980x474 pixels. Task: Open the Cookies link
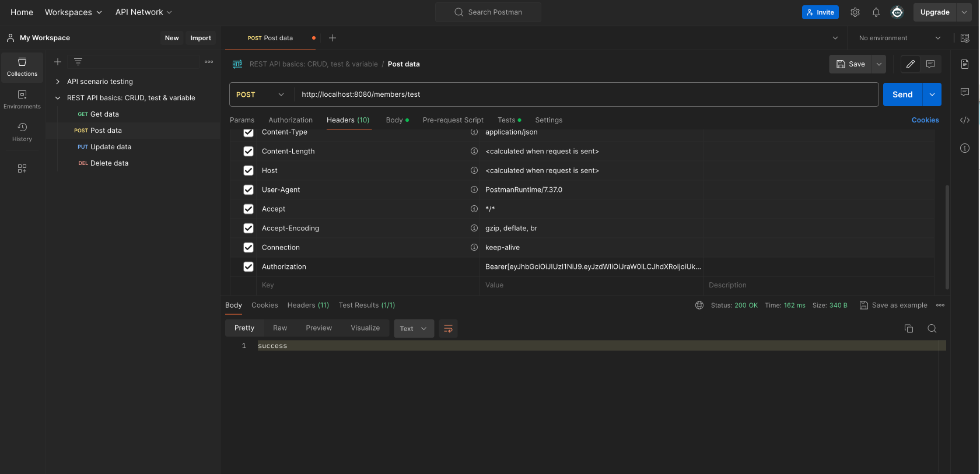click(925, 120)
